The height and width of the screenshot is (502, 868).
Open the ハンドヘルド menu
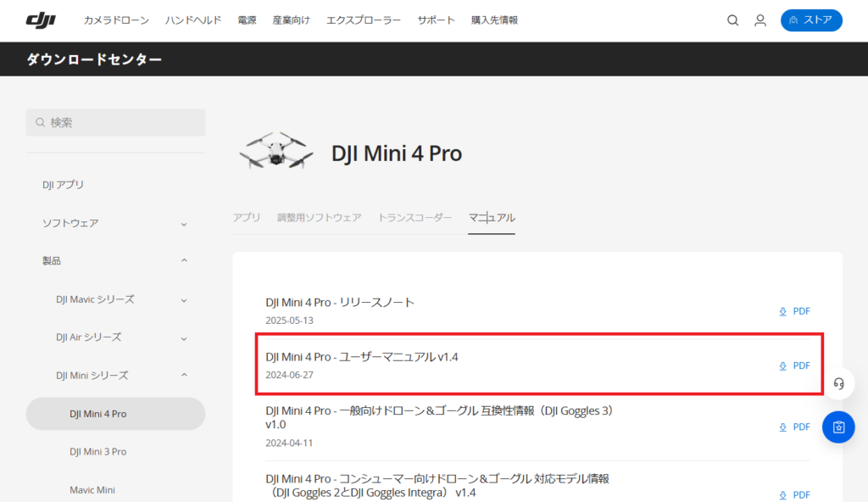pos(193,20)
